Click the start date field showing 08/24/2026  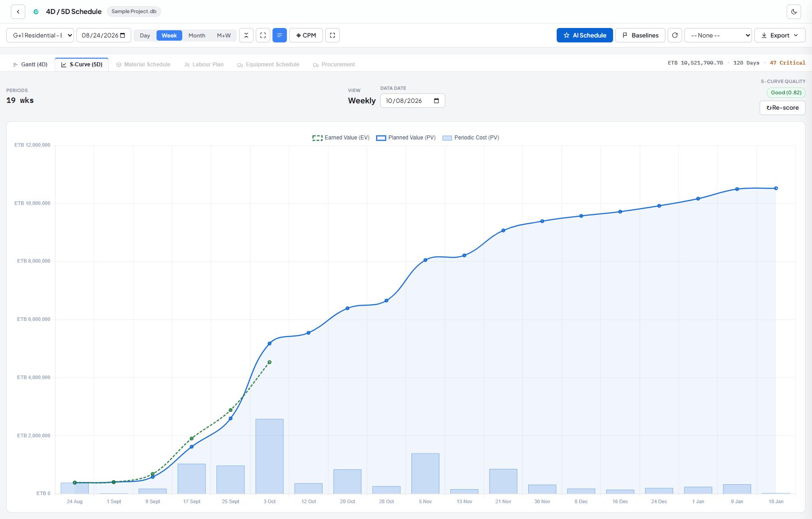click(x=104, y=35)
